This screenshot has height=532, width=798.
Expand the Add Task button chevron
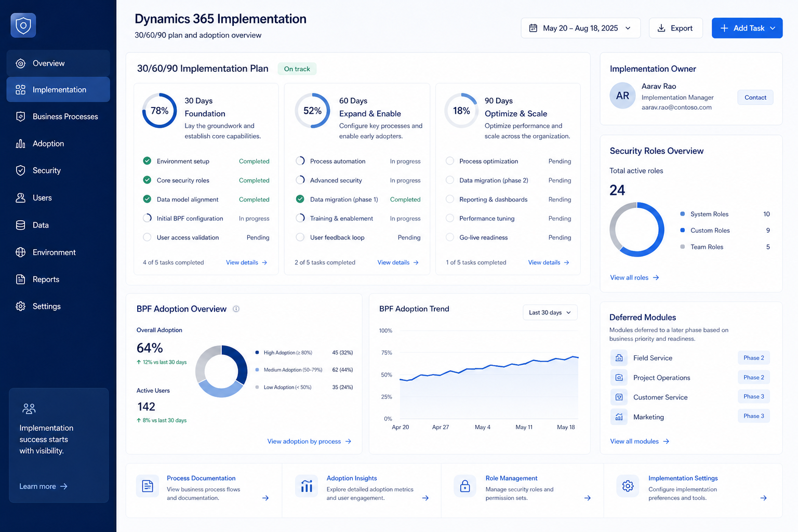coord(773,28)
